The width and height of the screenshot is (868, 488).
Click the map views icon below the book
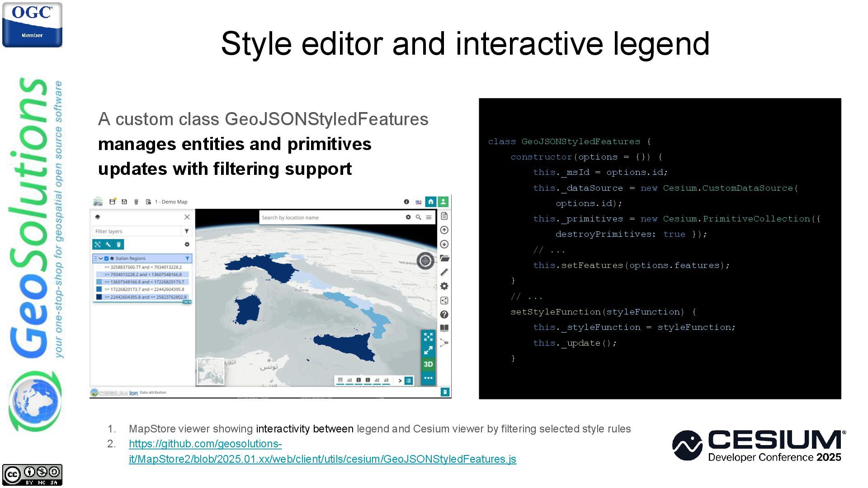[x=444, y=343]
